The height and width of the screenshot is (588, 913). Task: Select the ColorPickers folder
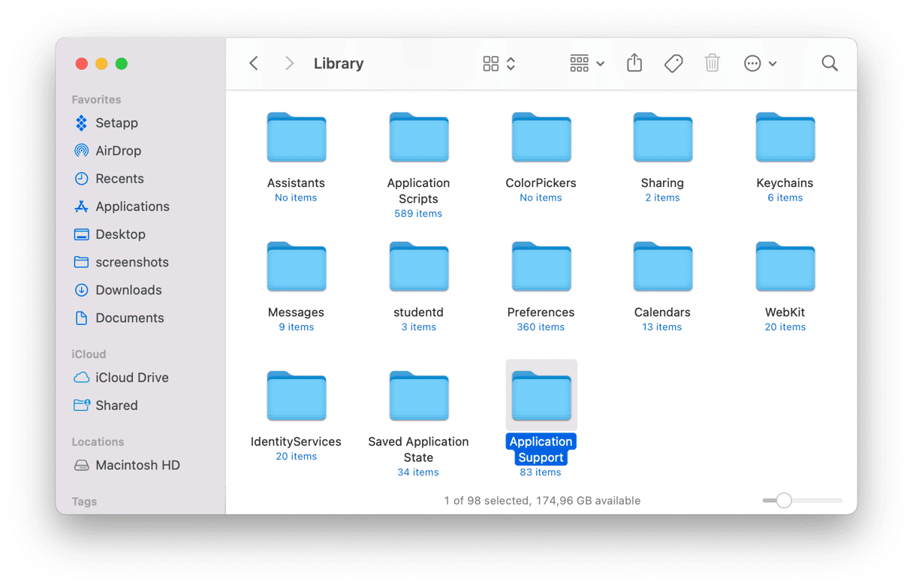(x=541, y=137)
